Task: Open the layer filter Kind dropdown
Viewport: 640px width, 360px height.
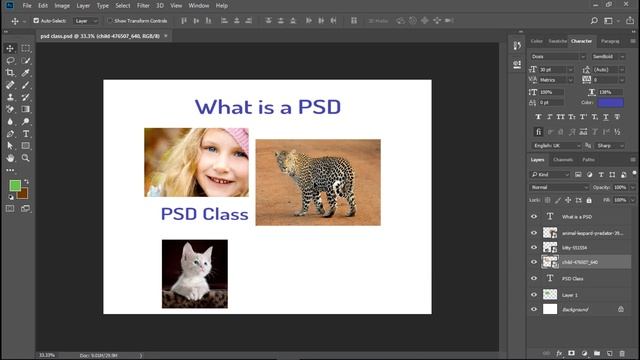Action: click(x=550, y=175)
